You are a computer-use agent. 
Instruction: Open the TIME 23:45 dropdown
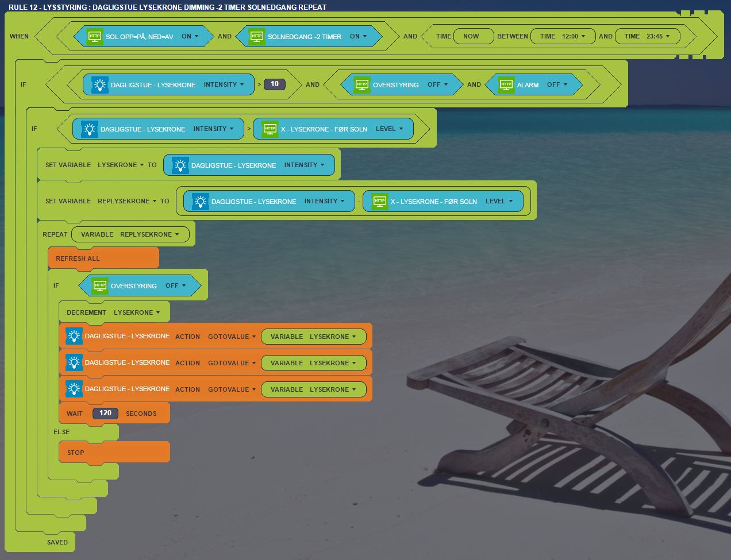(x=657, y=36)
